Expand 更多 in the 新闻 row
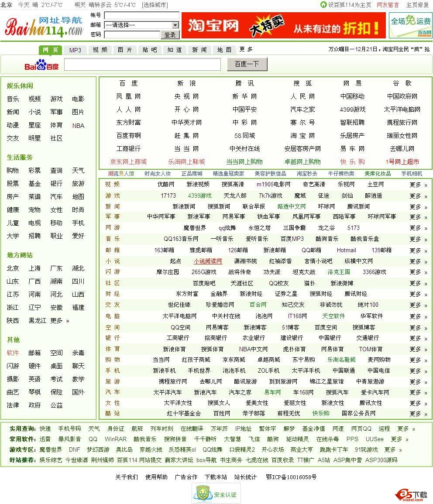 pos(418,207)
